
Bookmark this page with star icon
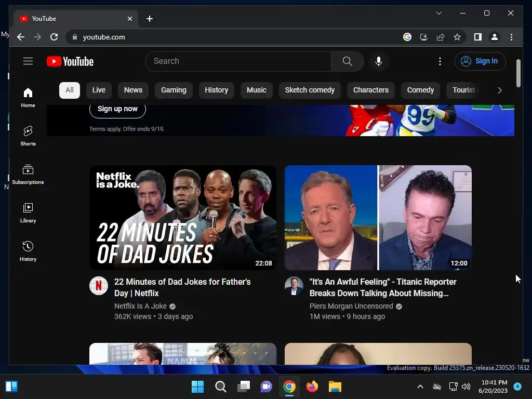pos(457,37)
